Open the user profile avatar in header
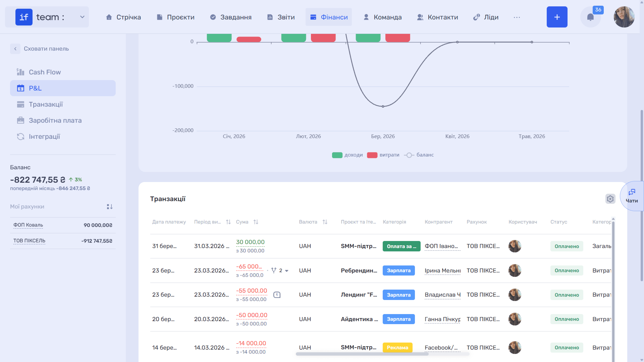Viewport: 644px width, 362px height. [624, 17]
